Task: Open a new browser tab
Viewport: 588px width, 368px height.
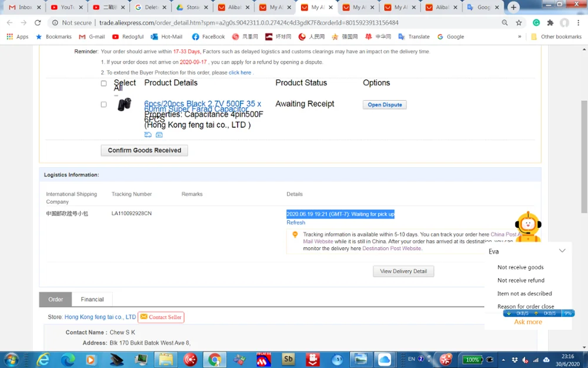Action: tap(513, 7)
